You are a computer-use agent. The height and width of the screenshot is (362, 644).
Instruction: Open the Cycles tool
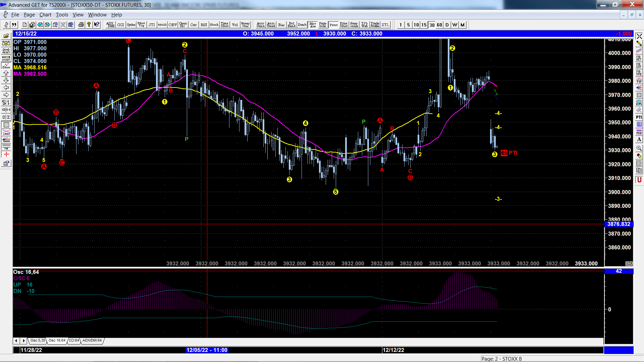pyautogui.click(x=131, y=25)
